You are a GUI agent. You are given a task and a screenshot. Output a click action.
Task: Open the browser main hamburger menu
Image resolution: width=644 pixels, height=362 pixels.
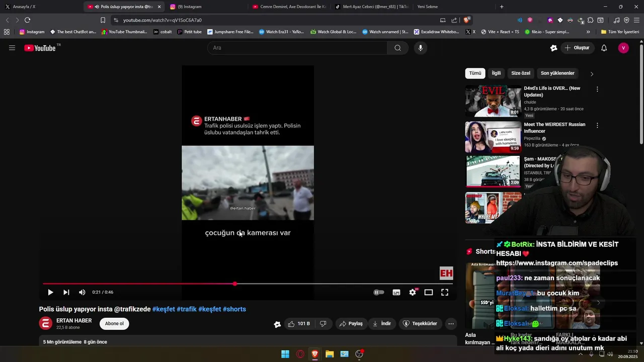[636, 20]
